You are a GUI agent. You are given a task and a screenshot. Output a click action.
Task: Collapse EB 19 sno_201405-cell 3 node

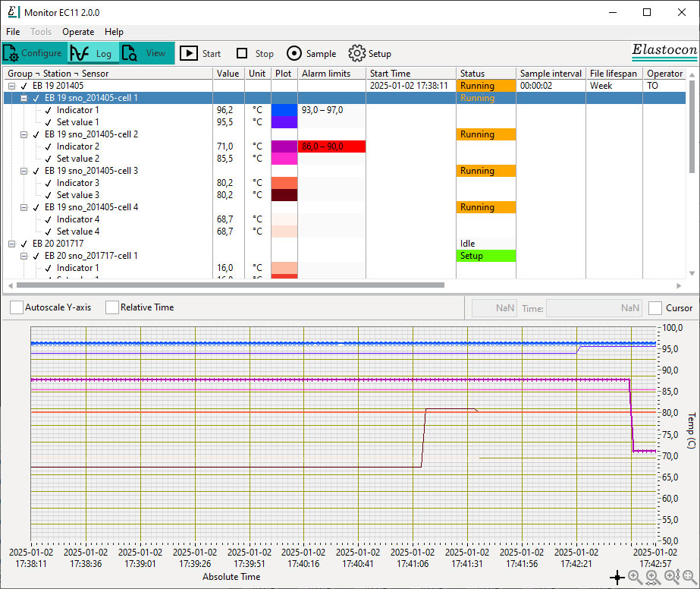(24, 171)
